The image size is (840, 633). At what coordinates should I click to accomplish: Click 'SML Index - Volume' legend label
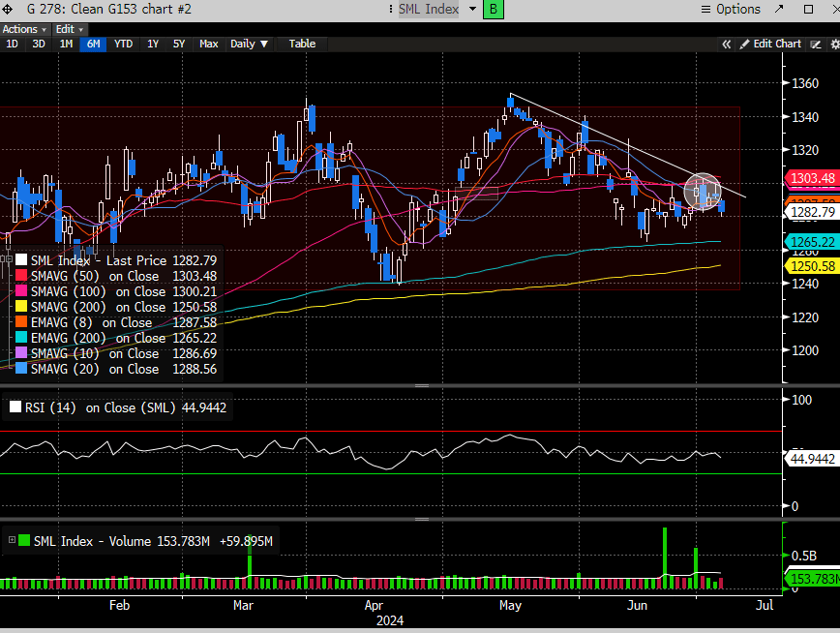coord(92,541)
